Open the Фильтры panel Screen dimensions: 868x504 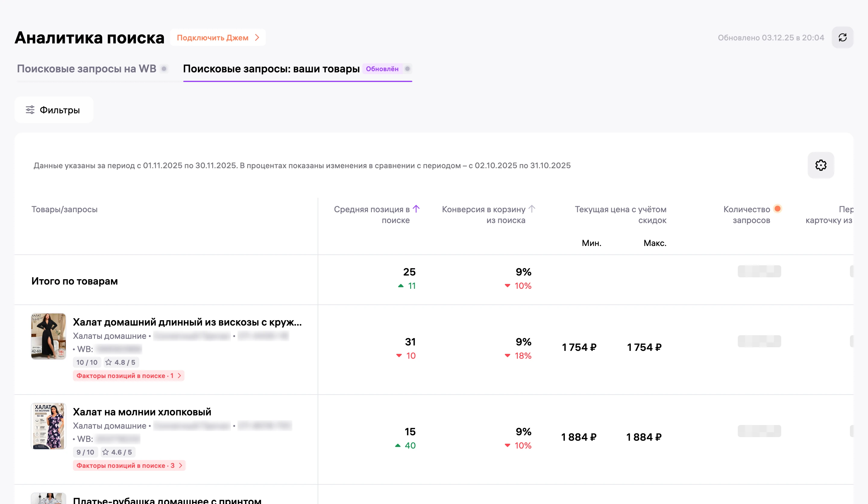click(x=54, y=110)
